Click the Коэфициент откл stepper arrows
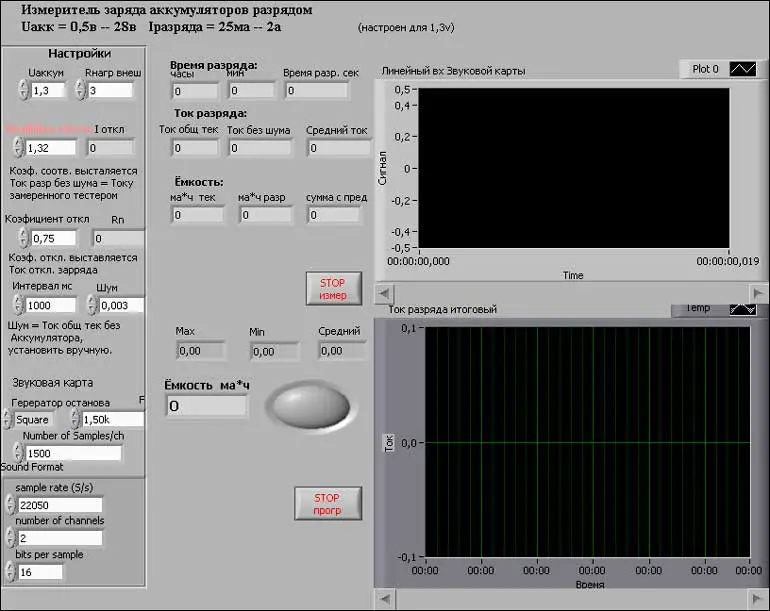 [x=23, y=238]
